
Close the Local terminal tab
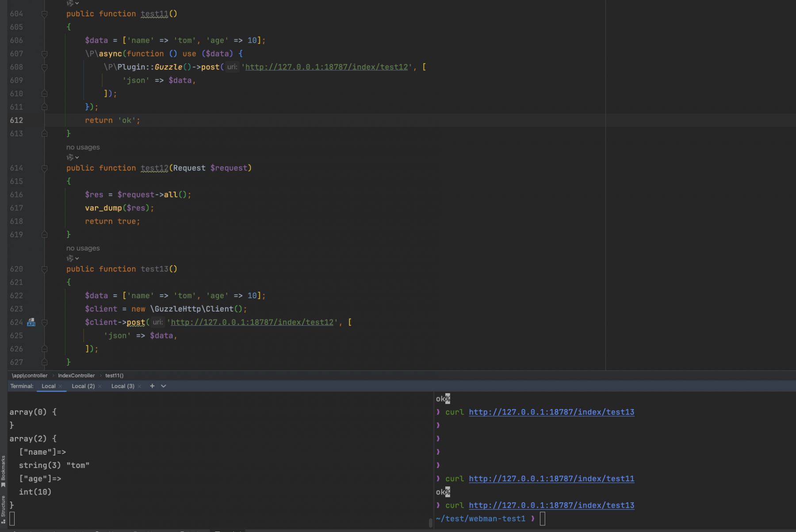point(60,386)
